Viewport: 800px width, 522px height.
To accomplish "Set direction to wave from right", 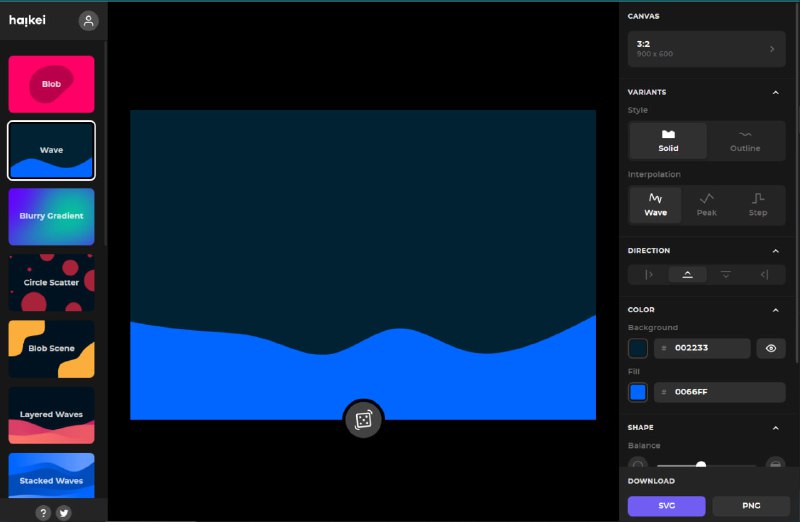I will coord(765,274).
